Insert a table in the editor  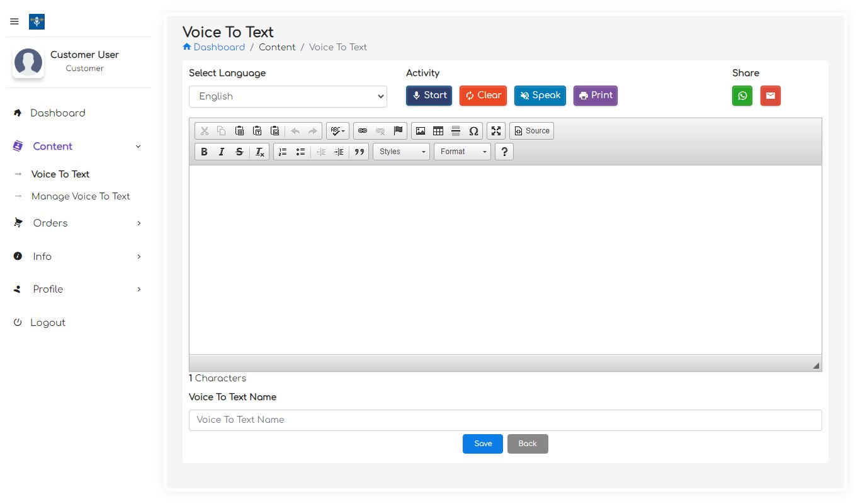[x=438, y=131]
